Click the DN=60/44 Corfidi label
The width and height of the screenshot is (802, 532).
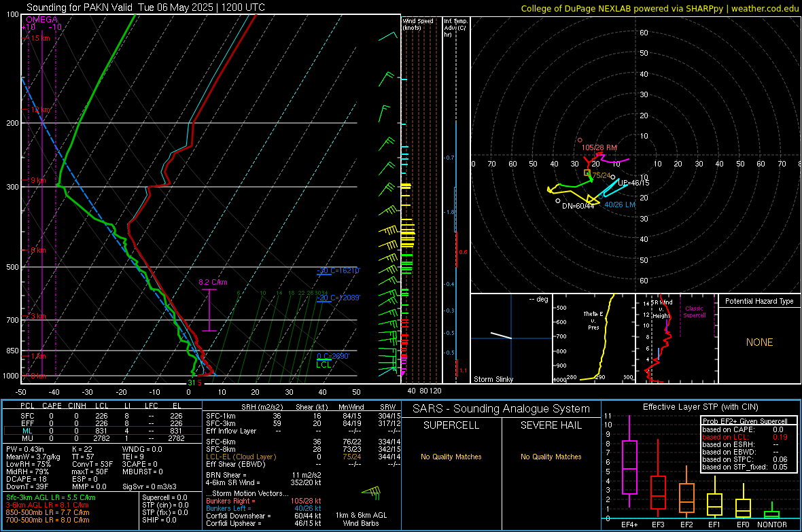click(578, 206)
